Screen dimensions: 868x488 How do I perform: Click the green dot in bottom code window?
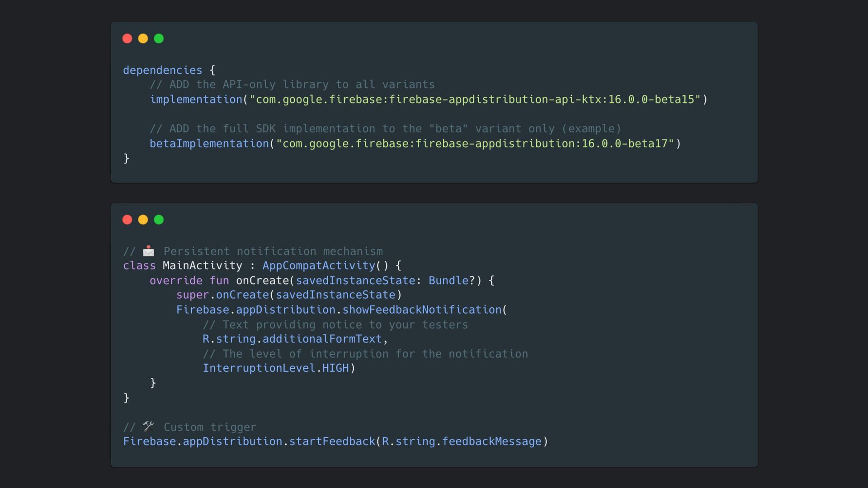tap(159, 220)
